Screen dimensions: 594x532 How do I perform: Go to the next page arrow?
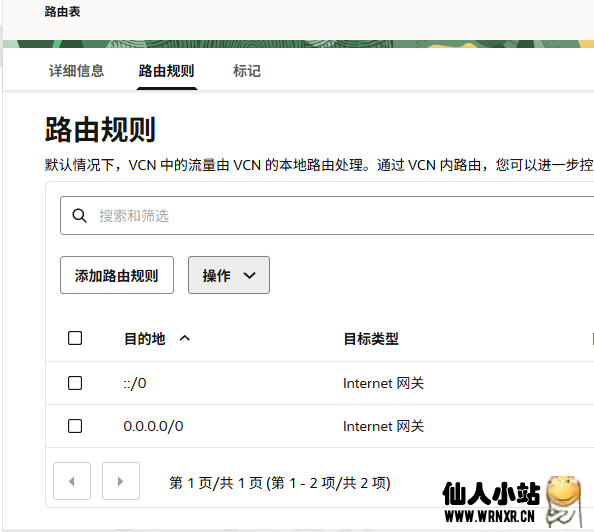click(121, 481)
